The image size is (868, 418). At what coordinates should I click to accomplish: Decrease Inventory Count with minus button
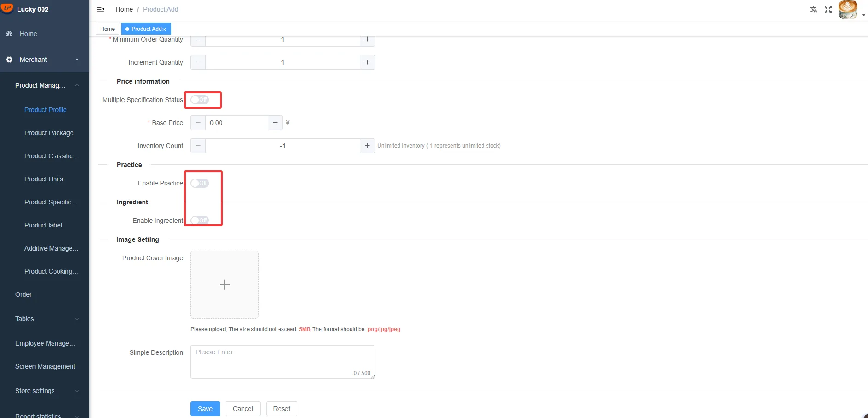click(x=198, y=146)
